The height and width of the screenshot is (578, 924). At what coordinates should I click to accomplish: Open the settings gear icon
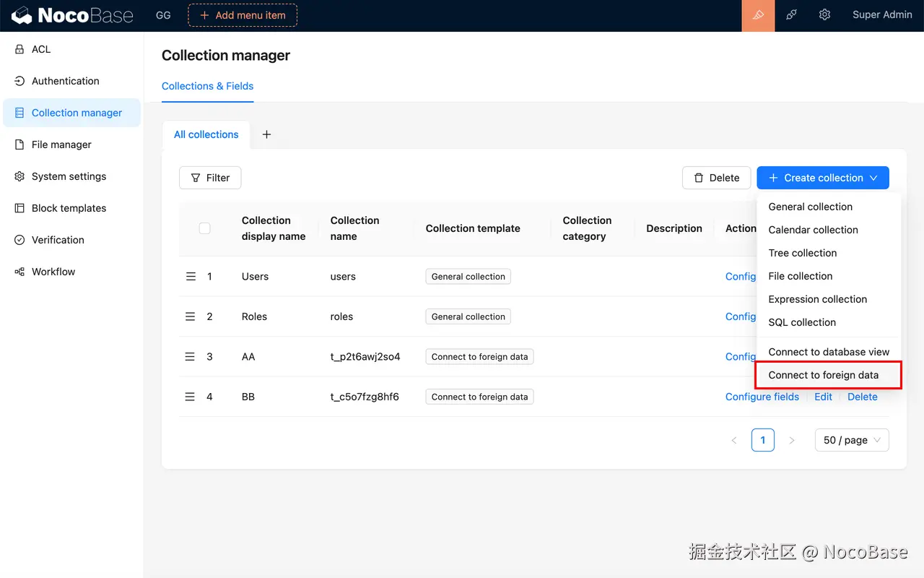pos(824,15)
